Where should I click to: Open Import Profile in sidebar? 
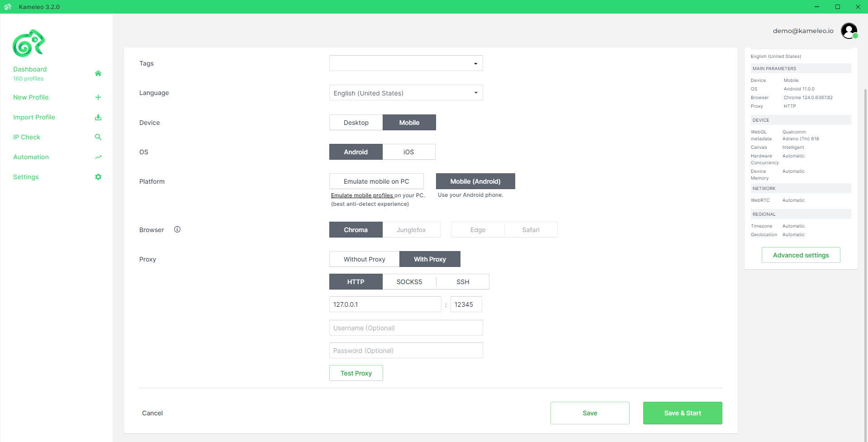(34, 117)
